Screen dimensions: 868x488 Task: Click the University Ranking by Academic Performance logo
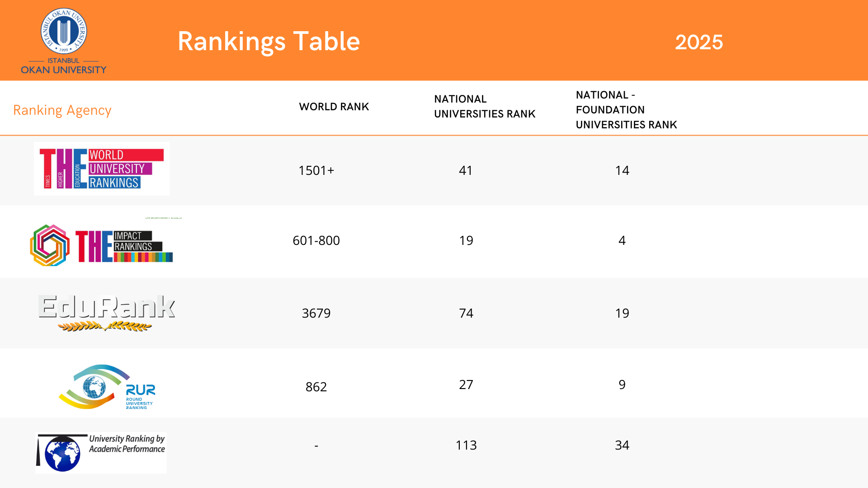point(101,452)
